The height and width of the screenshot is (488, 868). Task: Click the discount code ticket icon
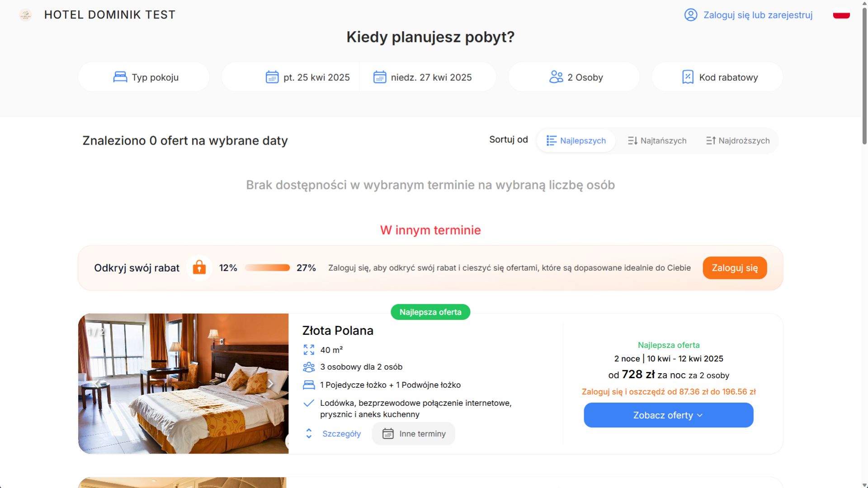(x=687, y=77)
